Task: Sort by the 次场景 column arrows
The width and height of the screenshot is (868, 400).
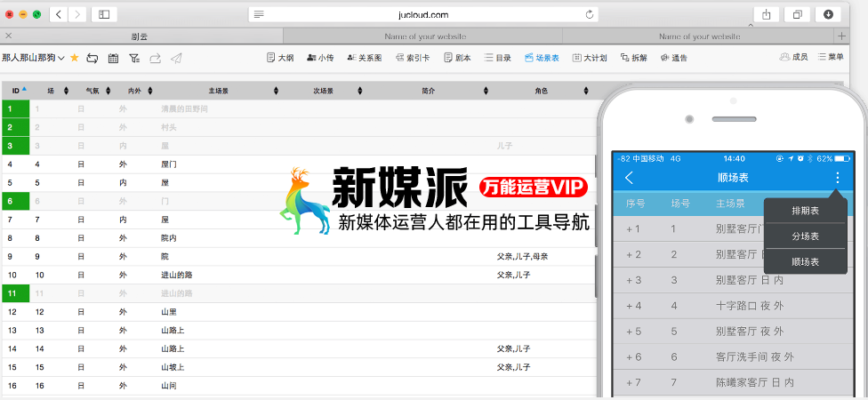Action: [359, 91]
